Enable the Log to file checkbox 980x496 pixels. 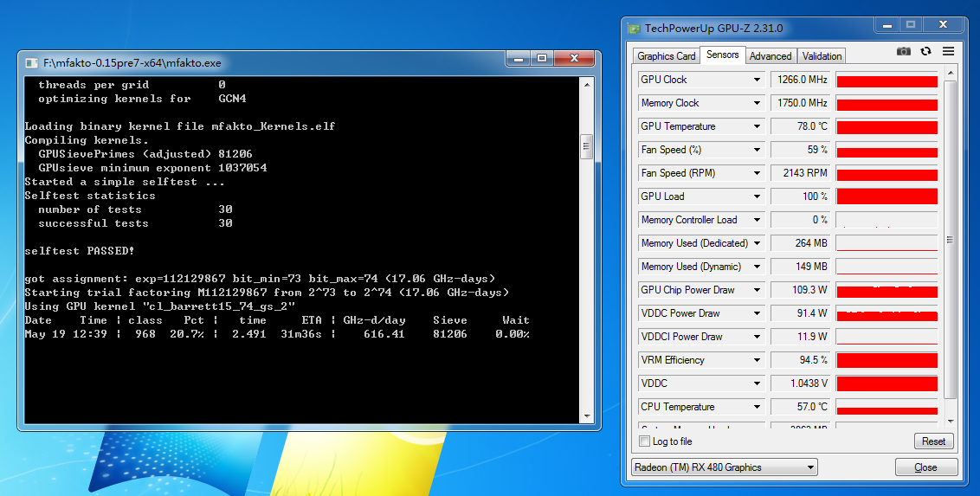tap(645, 441)
